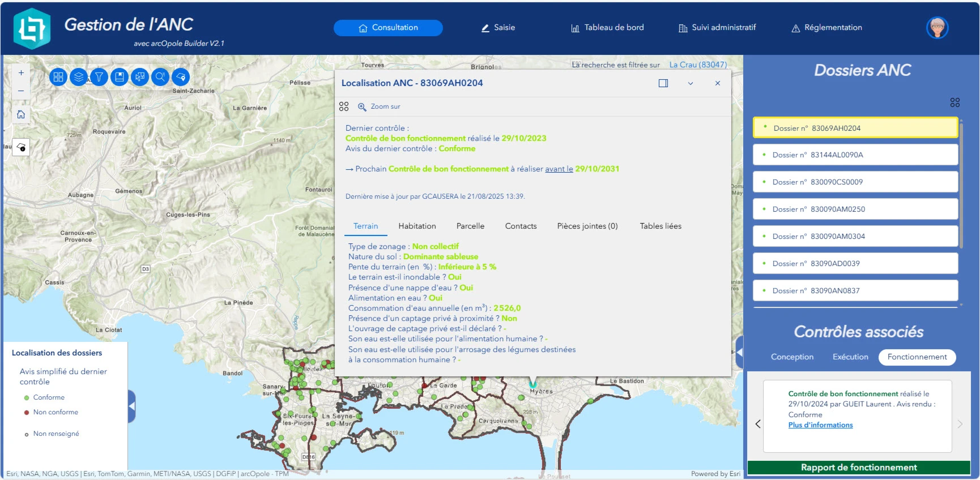
Task: Switch to the Habitation tab
Action: point(417,226)
